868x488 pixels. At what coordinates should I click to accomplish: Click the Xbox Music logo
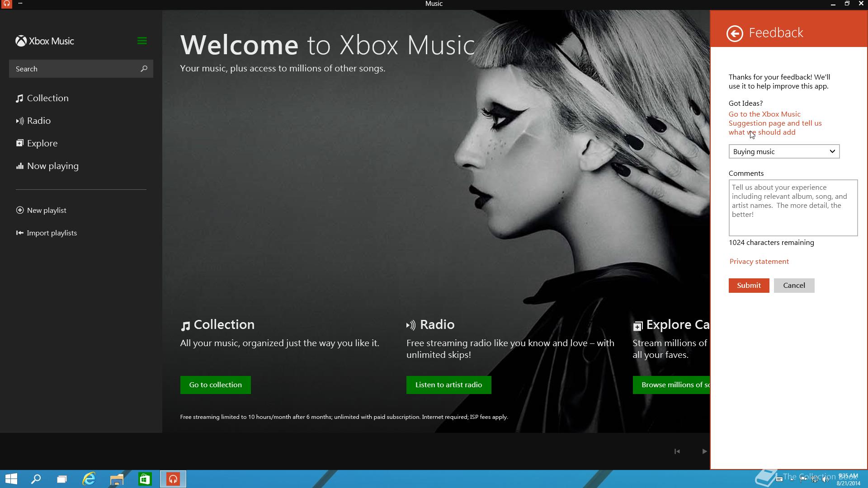(45, 41)
